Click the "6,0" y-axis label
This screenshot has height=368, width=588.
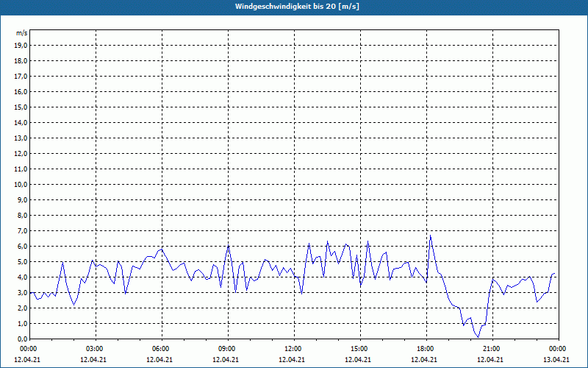(22, 247)
